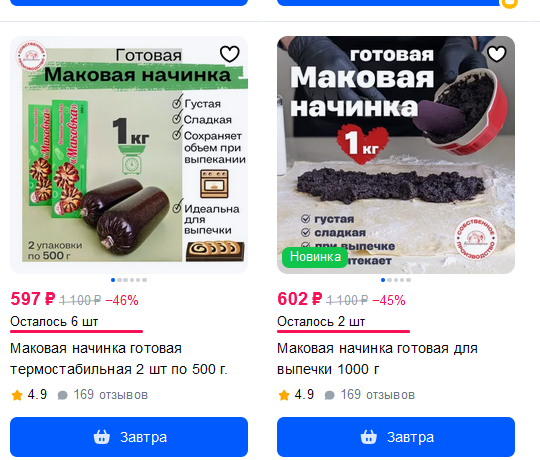Open product title Маковая начинка готовая для выпечки

click(377, 359)
